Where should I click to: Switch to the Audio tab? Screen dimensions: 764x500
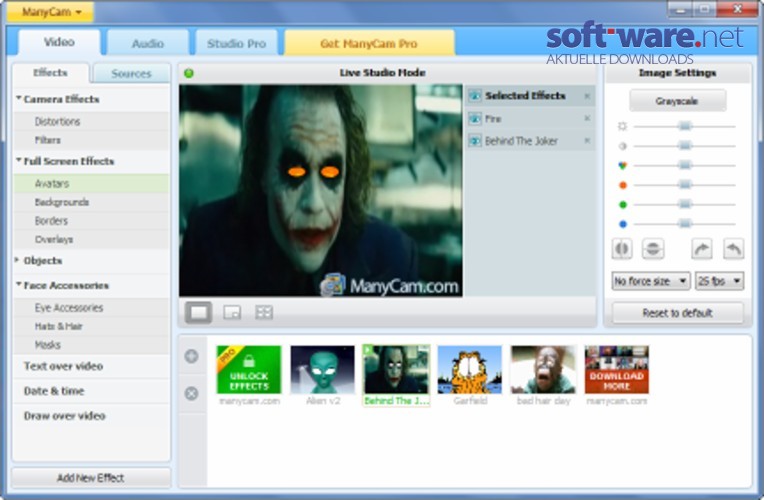(x=148, y=43)
